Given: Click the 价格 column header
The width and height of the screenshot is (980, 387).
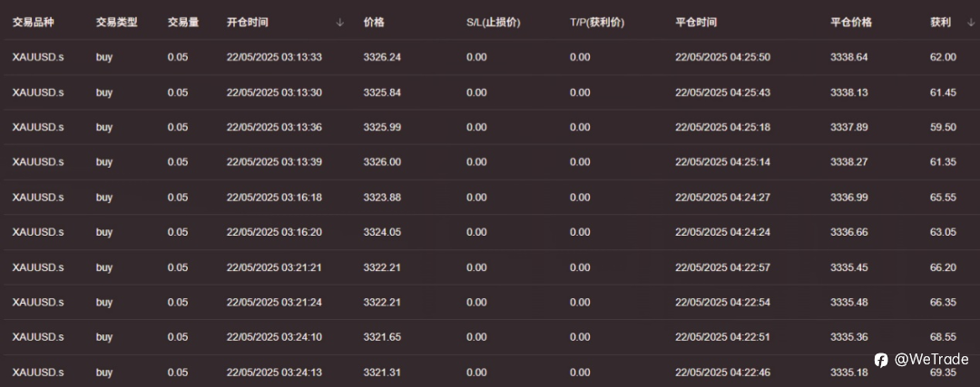Looking at the screenshot, I should click(374, 23).
